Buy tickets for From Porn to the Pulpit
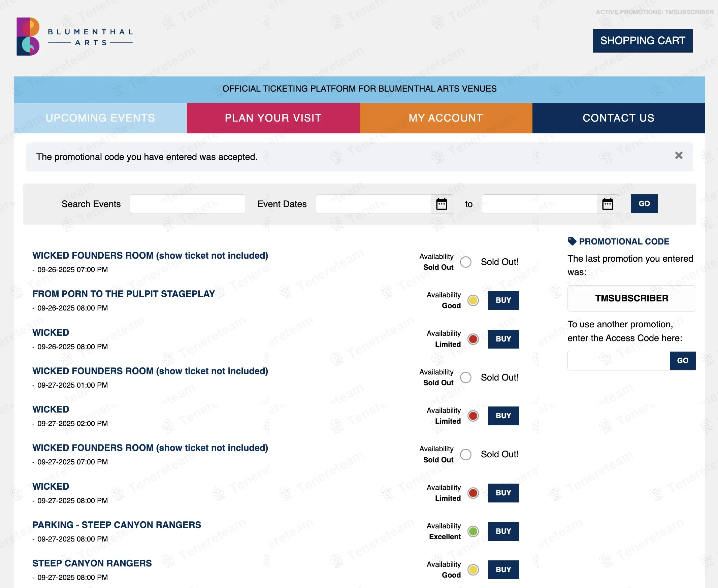Screen dimensions: 718x588 (x=503, y=300)
